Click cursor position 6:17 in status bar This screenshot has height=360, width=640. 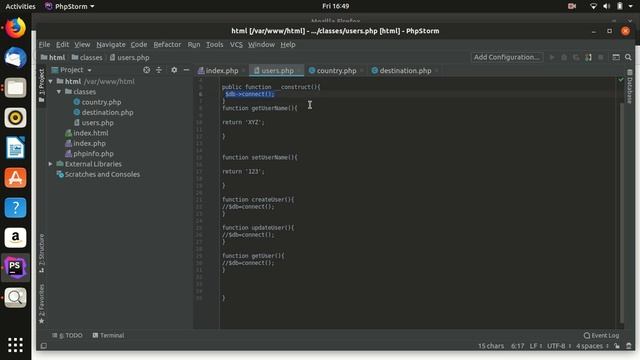[518, 346]
